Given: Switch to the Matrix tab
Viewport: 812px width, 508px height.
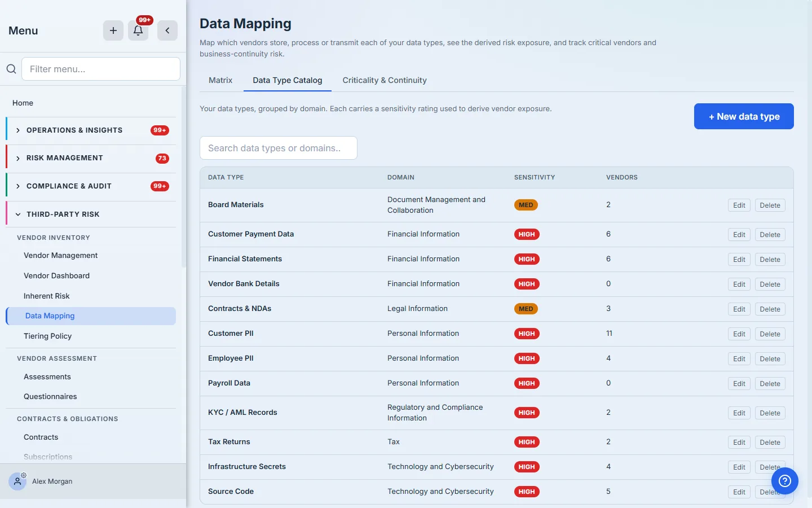Looking at the screenshot, I should click(220, 80).
